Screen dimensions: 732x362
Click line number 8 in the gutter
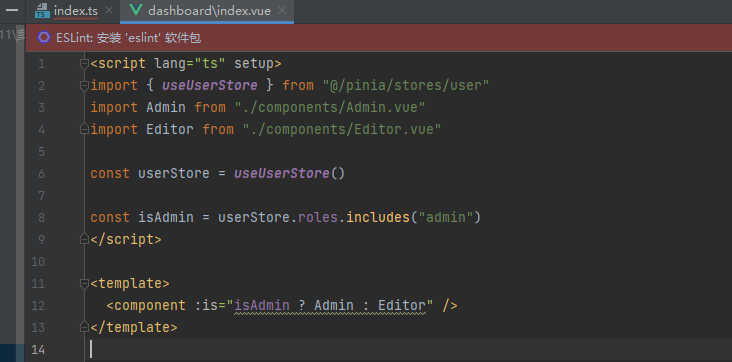point(42,218)
